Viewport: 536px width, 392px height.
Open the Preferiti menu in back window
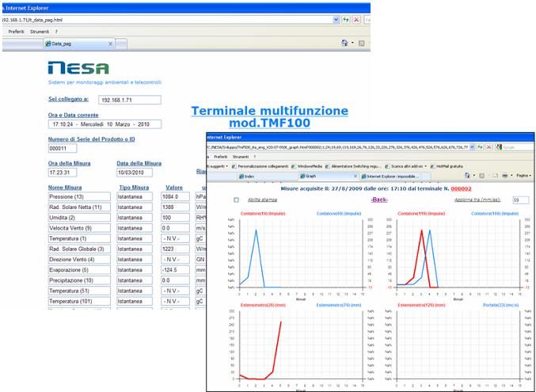(16, 32)
